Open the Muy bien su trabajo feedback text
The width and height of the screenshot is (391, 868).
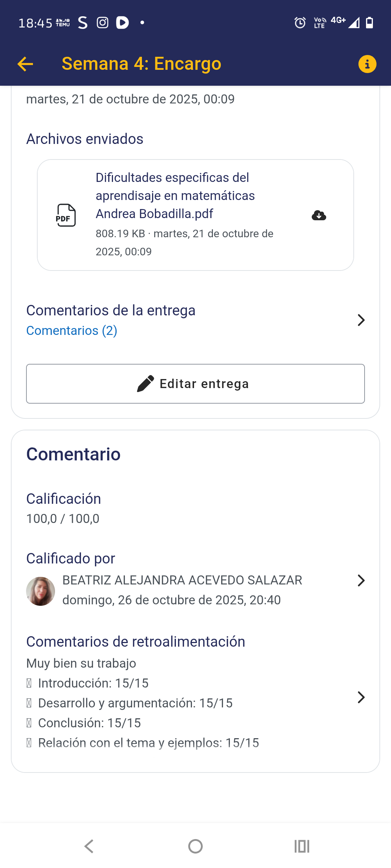pyautogui.click(x=81, y=663)
